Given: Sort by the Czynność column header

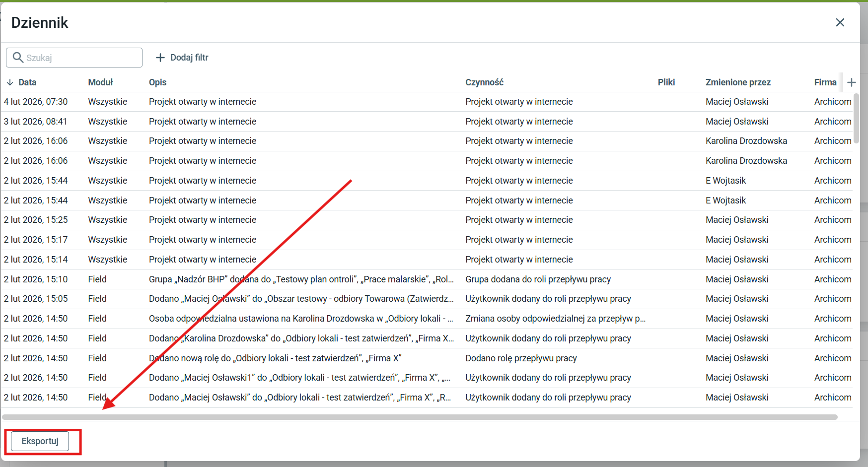Looking at the screenshot, I should click(484, 82).
